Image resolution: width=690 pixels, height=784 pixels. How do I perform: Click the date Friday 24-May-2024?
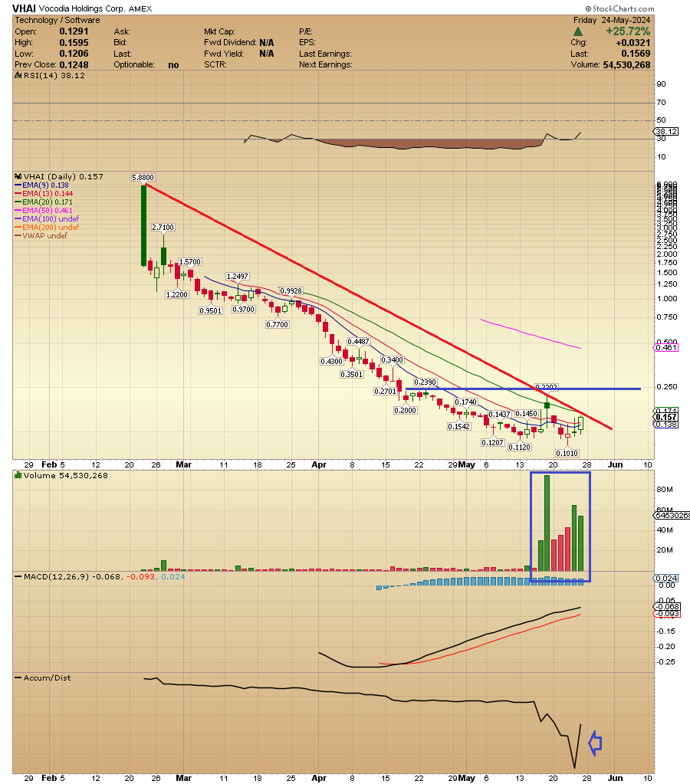612,20
